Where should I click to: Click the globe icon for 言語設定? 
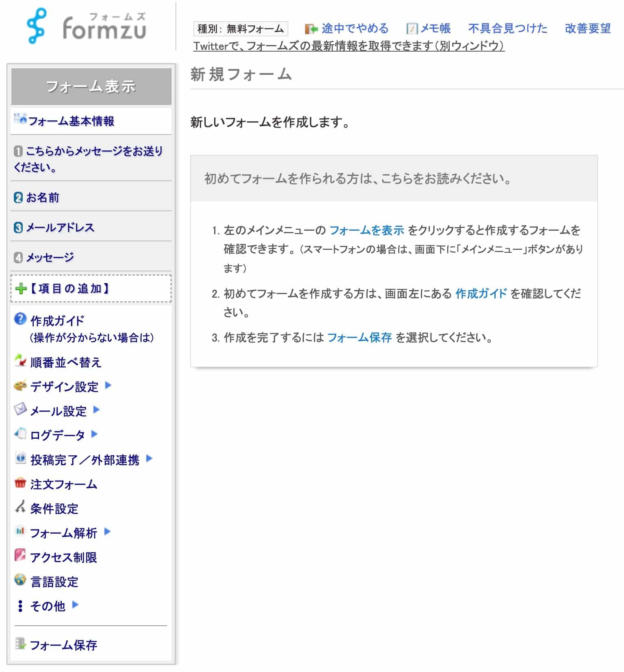point(20,579)
